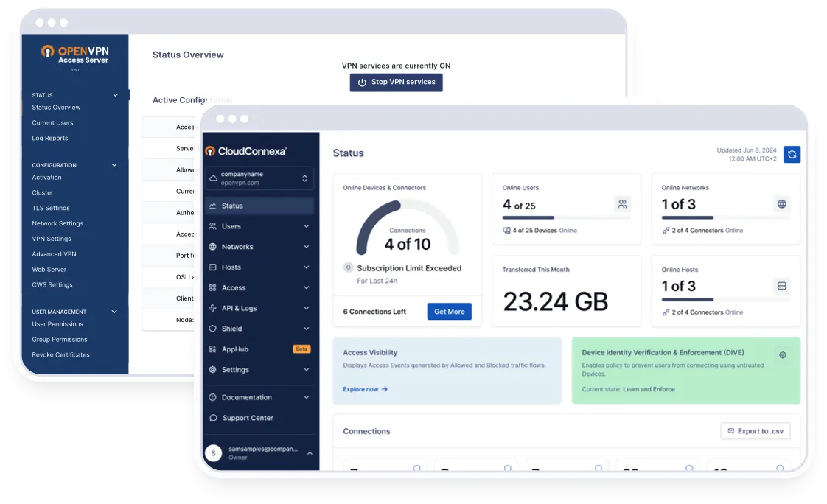Image resolution: width=827 pixels, height=504 pixels.
Task: Open VPN Settings in Access Server
Action: point(52,239)
